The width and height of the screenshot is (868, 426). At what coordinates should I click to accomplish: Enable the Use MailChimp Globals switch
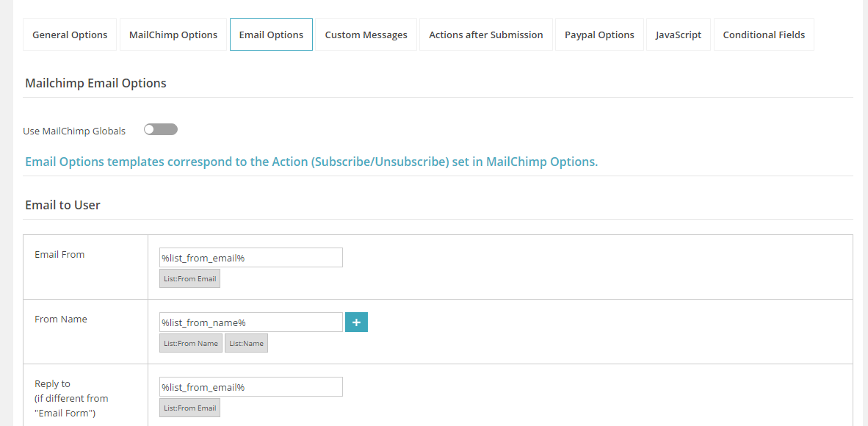click(x=160, y=129)
